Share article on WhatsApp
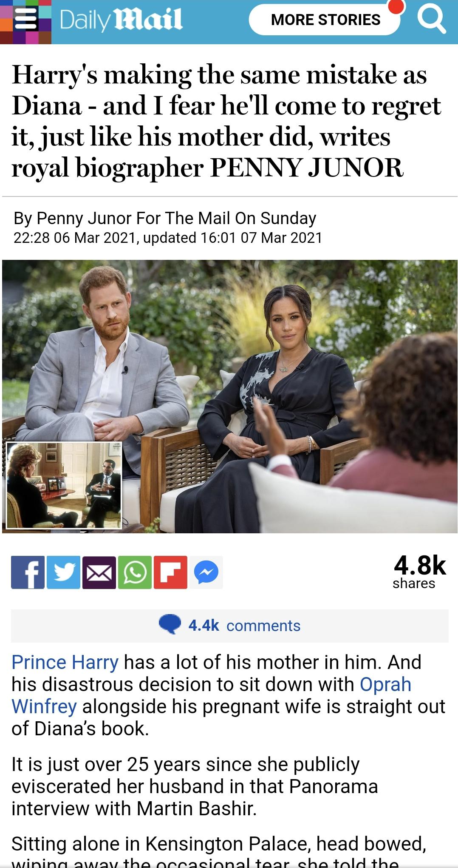Viewport: 458px width, 868px height. tap(135, 572)
